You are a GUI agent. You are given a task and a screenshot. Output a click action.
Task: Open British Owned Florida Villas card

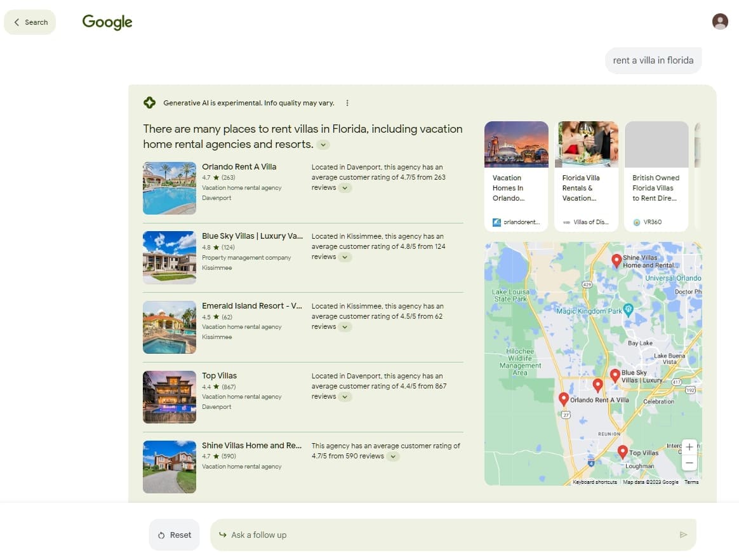click(656, 177)
